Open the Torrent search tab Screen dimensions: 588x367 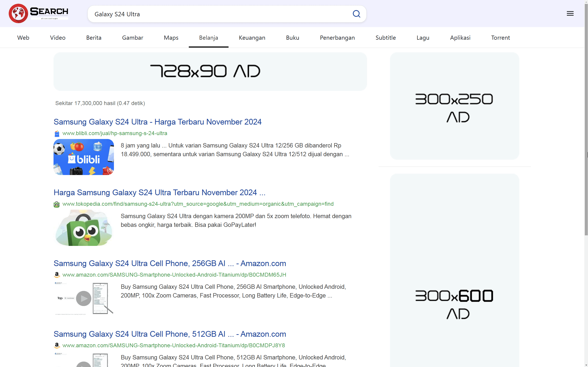(x=500, y=38)
